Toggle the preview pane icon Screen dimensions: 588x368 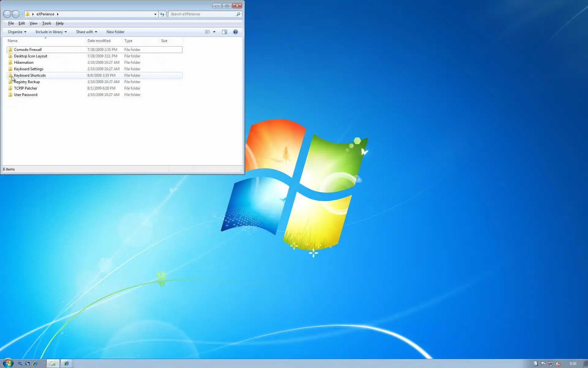(x=224, y=32)
